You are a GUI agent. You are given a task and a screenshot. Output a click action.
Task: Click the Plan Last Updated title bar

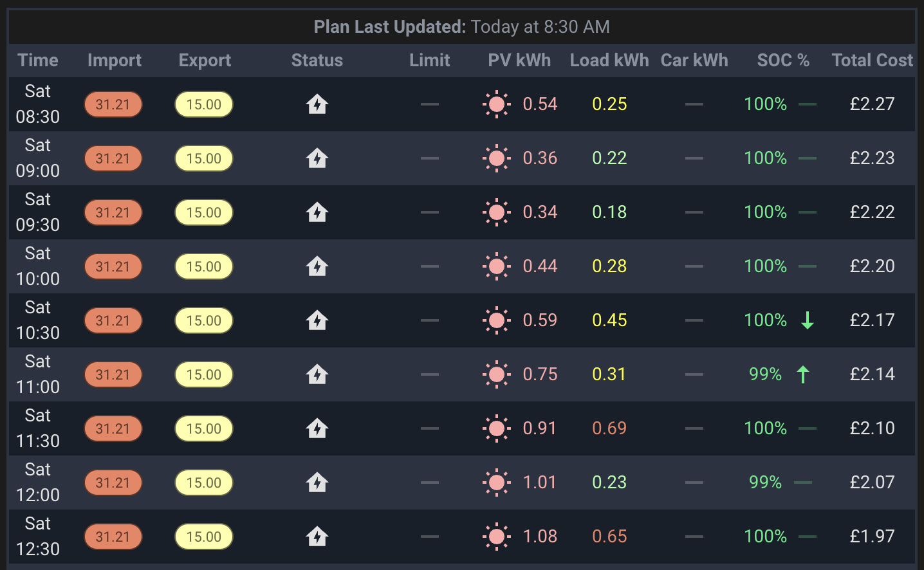tap(462, 27)
